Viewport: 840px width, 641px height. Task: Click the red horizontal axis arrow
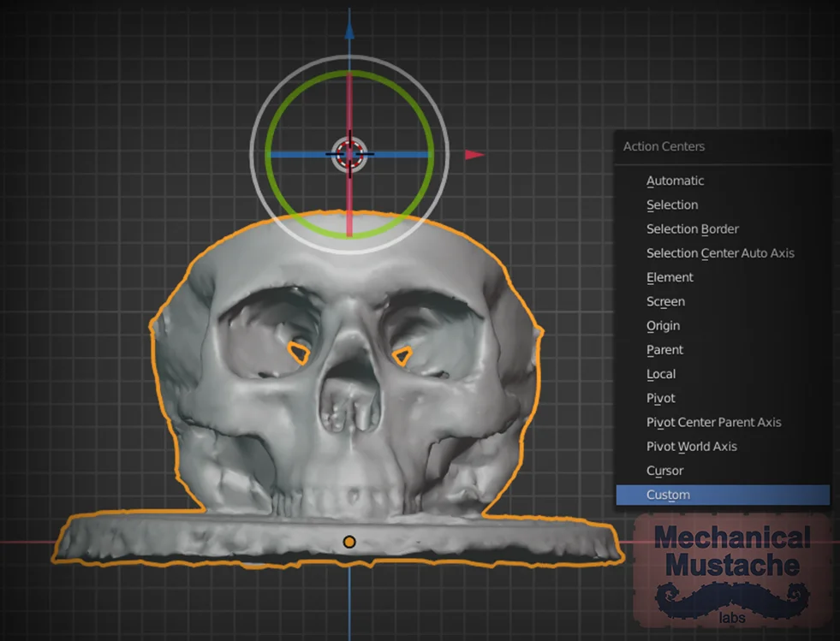474,154
